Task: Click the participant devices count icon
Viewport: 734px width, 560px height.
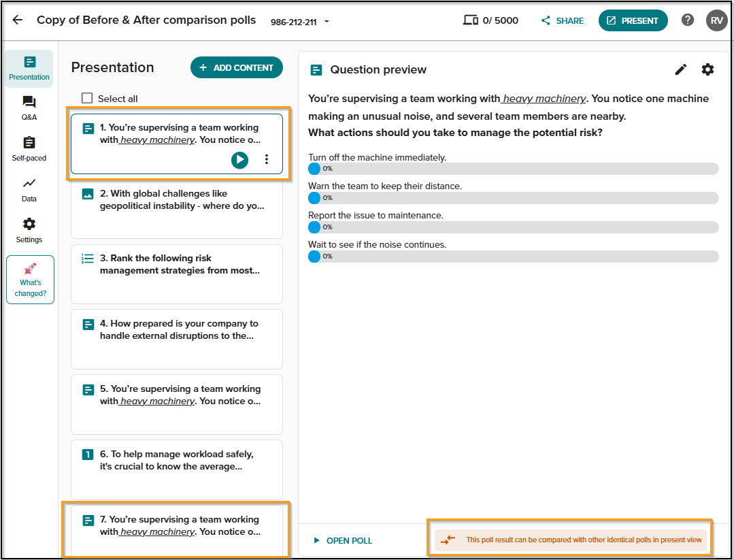Action: click(x=471, y=20)
